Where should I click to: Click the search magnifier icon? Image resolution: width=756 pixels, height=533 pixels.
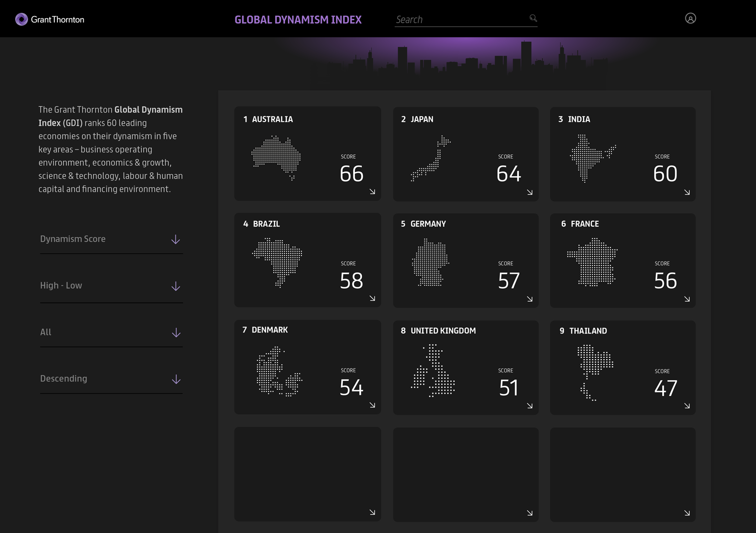(x=533, y=18)
